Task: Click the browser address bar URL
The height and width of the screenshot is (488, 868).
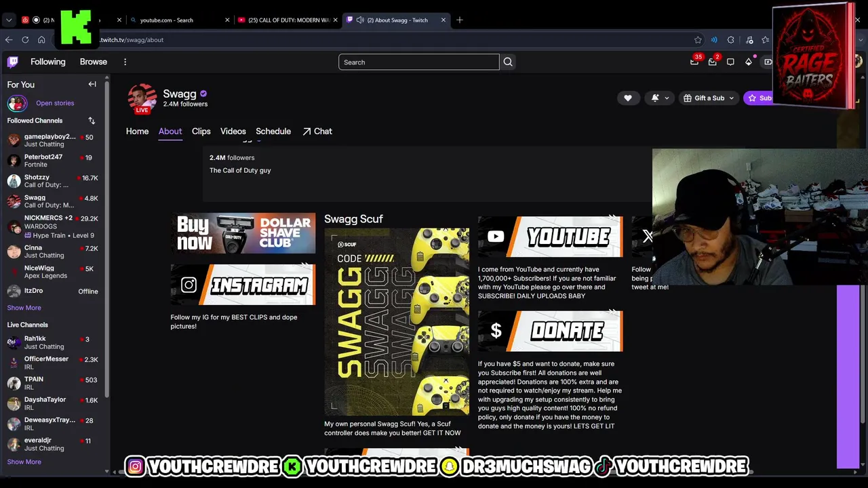Action: [x=132, y=40]
